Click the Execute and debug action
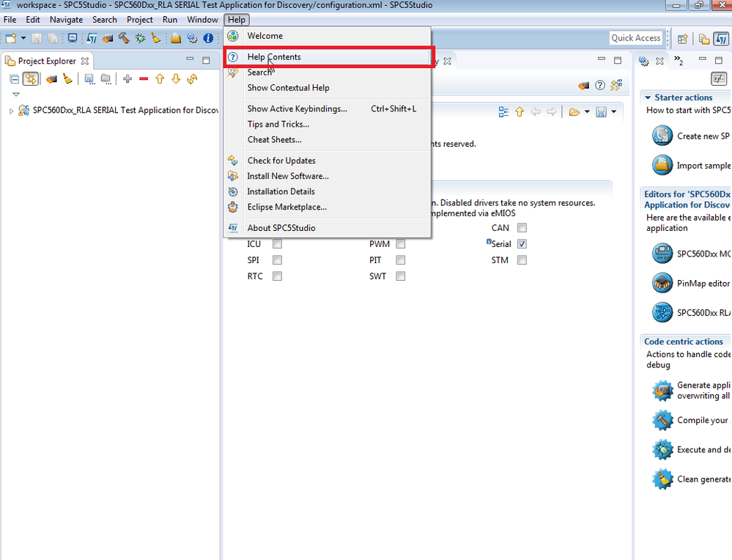Screen dimensions: 732x560 pos(692,449)
